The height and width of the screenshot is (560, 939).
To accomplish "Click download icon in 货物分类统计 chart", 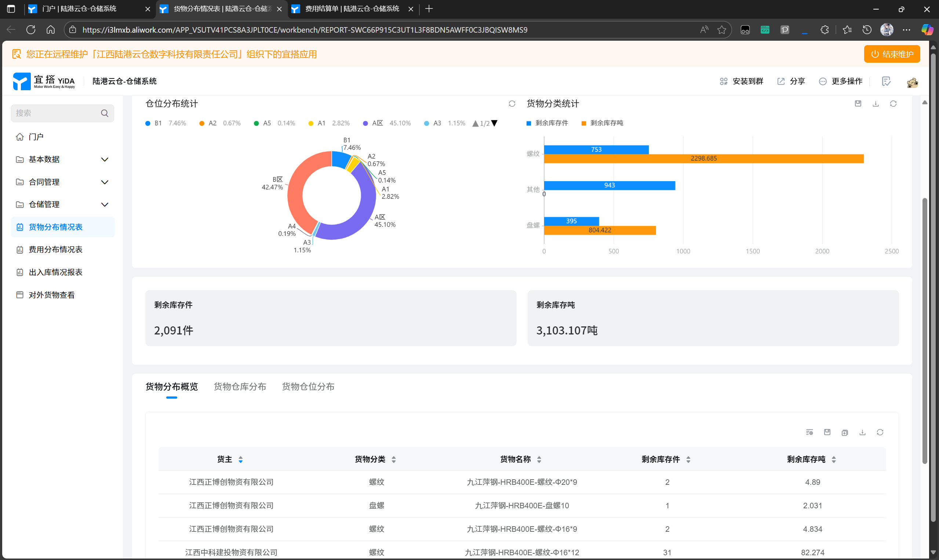I will tap(875, 104).
